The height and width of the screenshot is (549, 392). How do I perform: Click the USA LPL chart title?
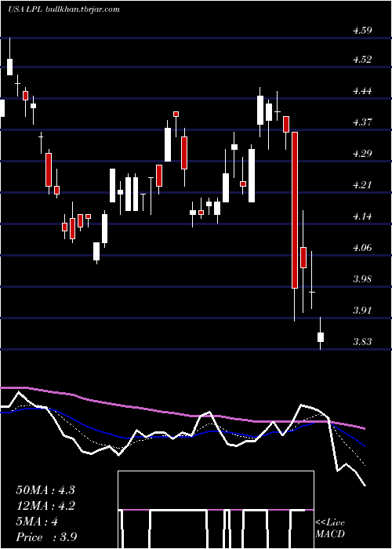[x=25, y=9]
